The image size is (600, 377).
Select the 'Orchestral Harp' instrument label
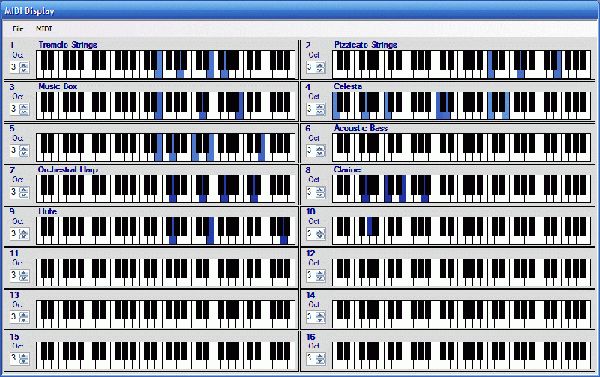[68, 169]
